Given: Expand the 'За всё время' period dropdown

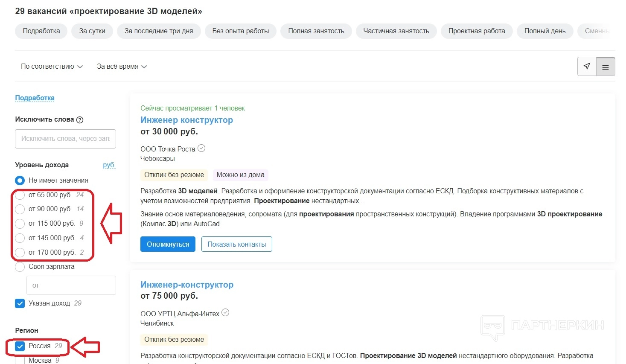Looking at the screenshot, I should tap(122, 67).
